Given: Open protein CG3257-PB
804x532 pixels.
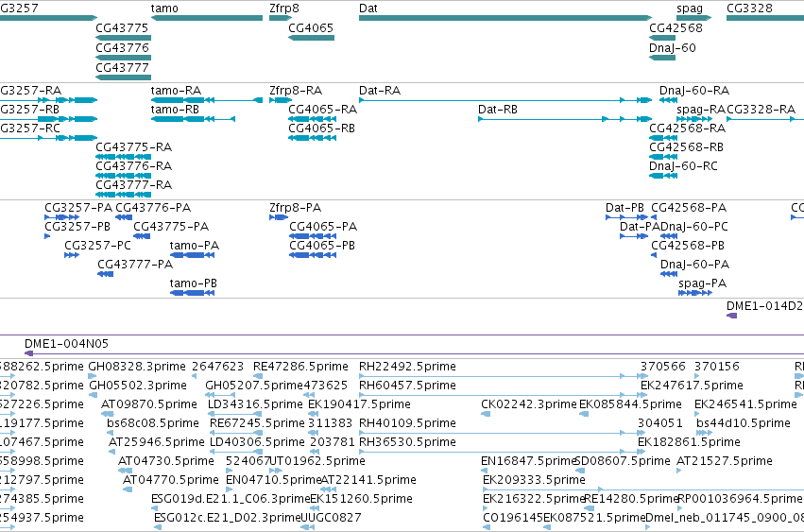Looking at the screenshot, I should coord(77,227).
